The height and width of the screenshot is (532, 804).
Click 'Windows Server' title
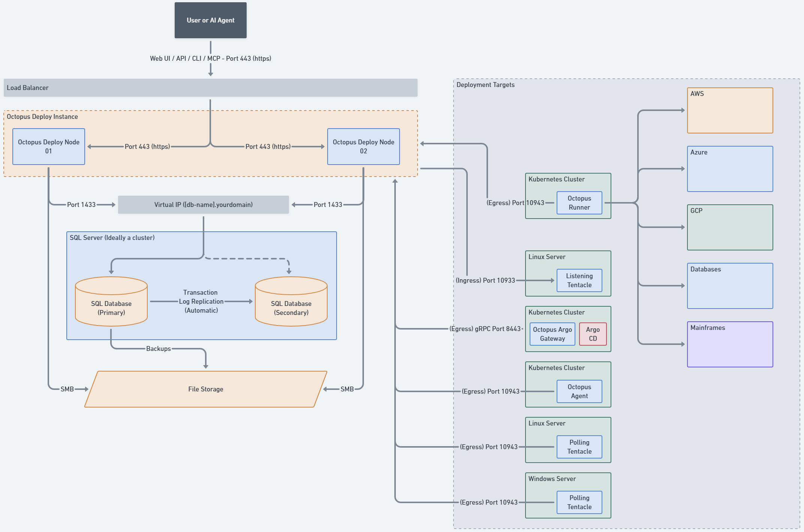click(552, 479)
